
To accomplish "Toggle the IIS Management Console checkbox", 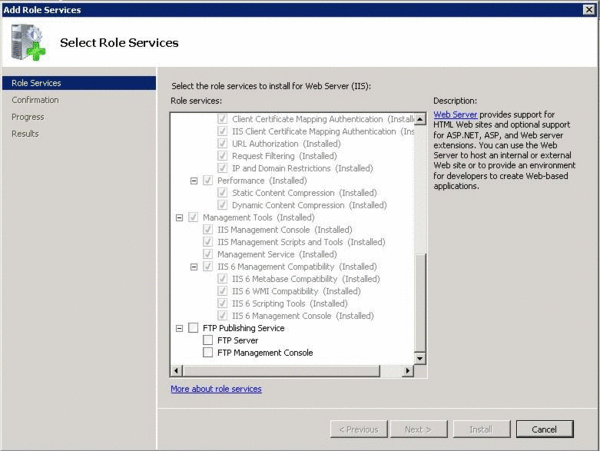I will click(208, 230).
